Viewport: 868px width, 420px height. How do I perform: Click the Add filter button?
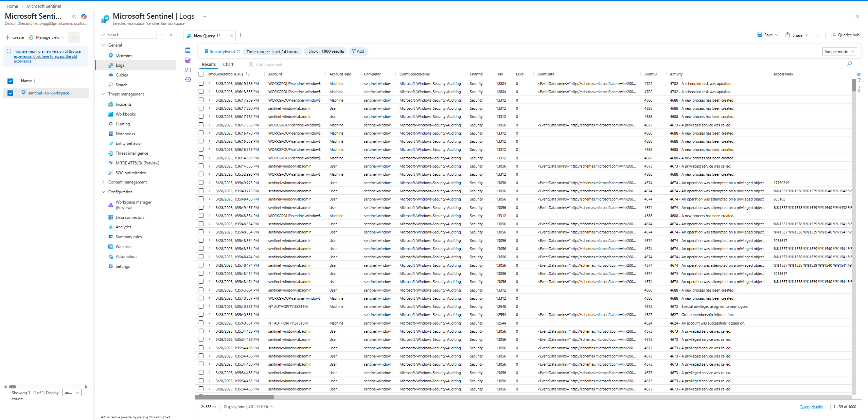(x=358, y=51)
